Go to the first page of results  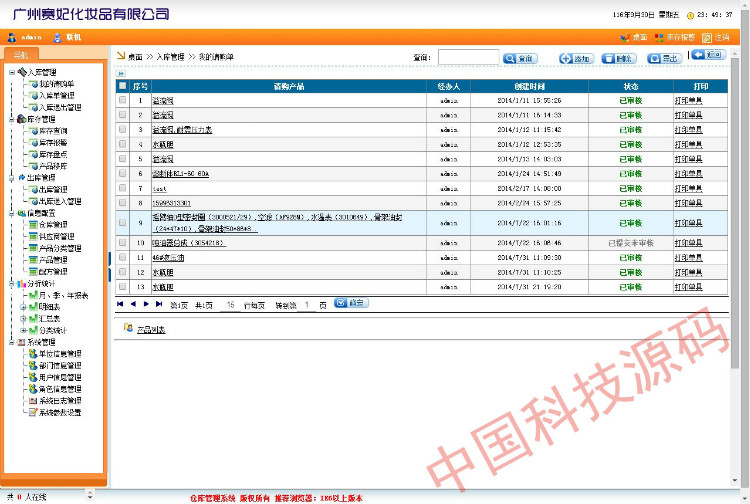[x=121, y=303]
